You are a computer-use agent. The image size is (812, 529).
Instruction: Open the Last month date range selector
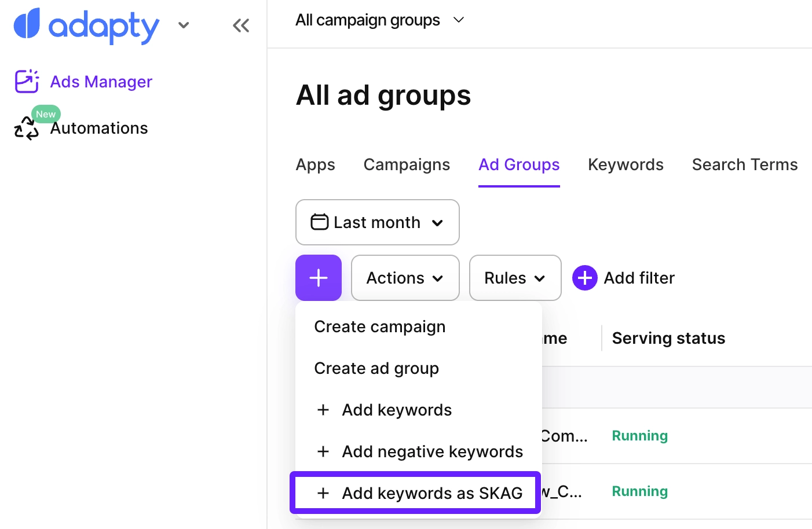coord(376,222)
